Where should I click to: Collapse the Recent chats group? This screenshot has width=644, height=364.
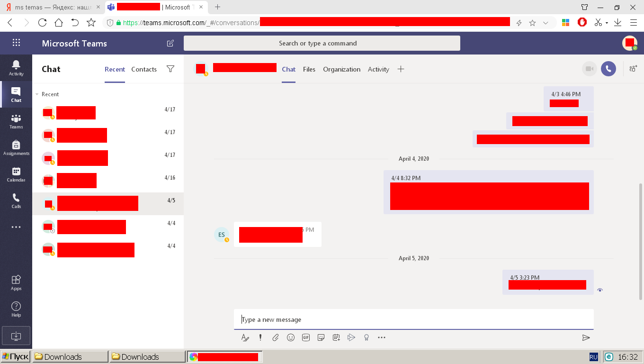click(x=37, y=94)
